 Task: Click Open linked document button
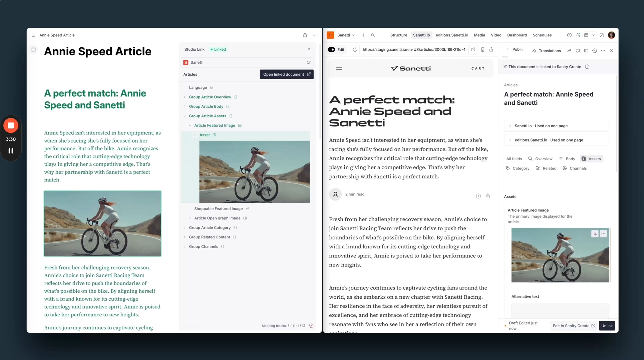(x=286, y=74)
